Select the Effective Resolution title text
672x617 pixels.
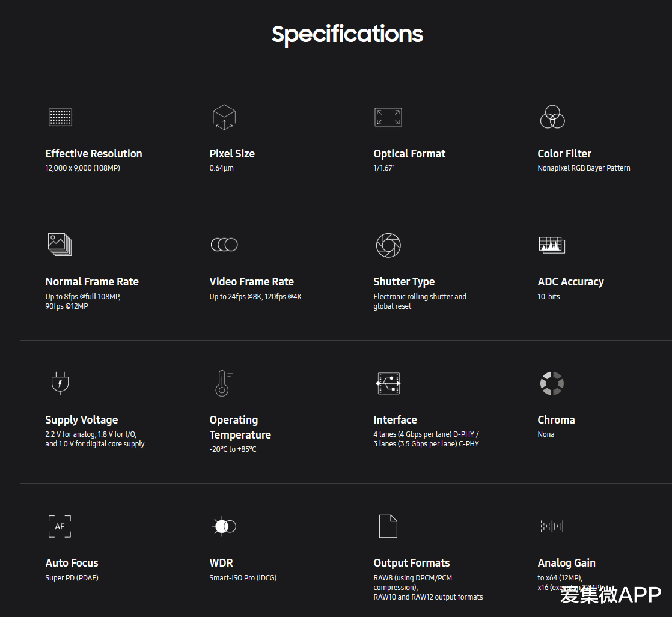[x=94, y=154]
